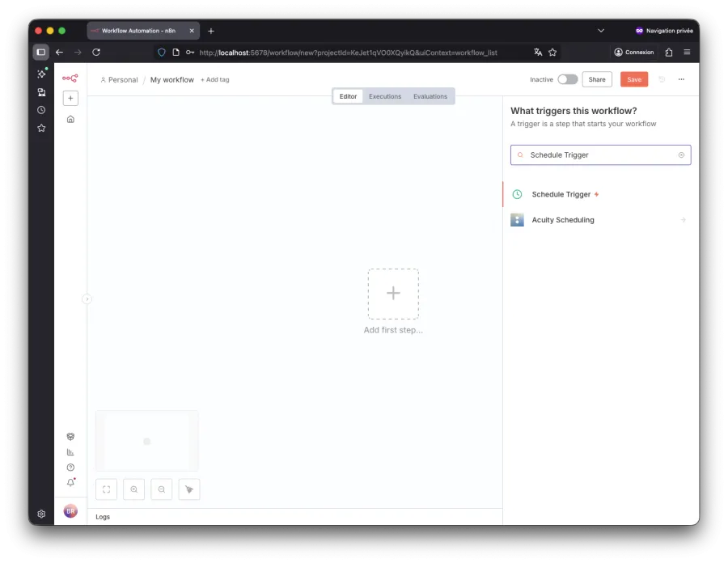Toggle the browser sidebar panel button
This screenshot has height=563, width=728.
click(41, 52)
